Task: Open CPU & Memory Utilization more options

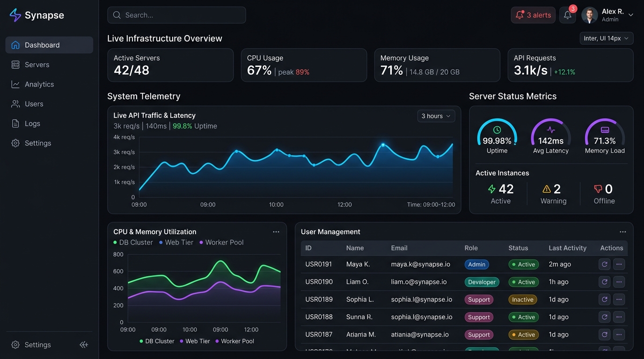Action: (x=276, y=232)
